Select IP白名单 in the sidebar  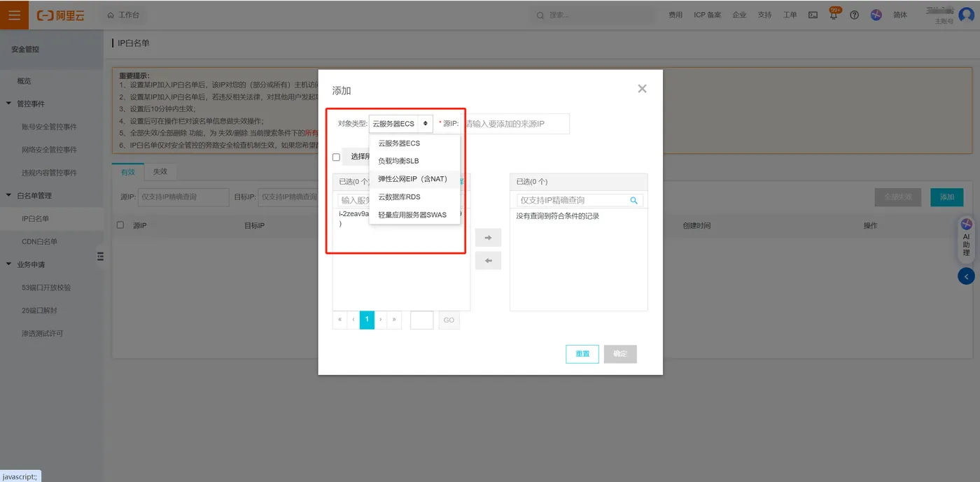[36, 218]
